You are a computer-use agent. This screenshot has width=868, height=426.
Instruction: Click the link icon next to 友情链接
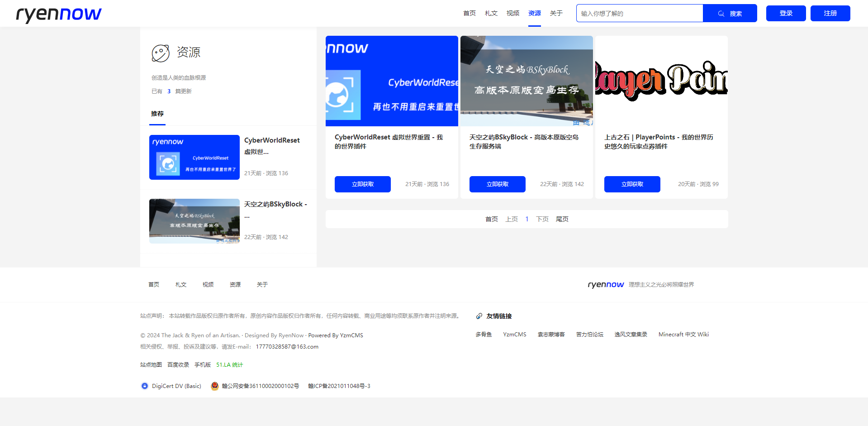tap(479, 316)
